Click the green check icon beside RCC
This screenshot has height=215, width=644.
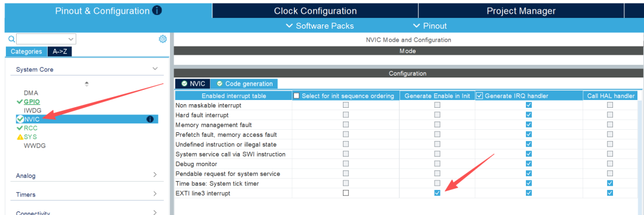pos(19,128)
